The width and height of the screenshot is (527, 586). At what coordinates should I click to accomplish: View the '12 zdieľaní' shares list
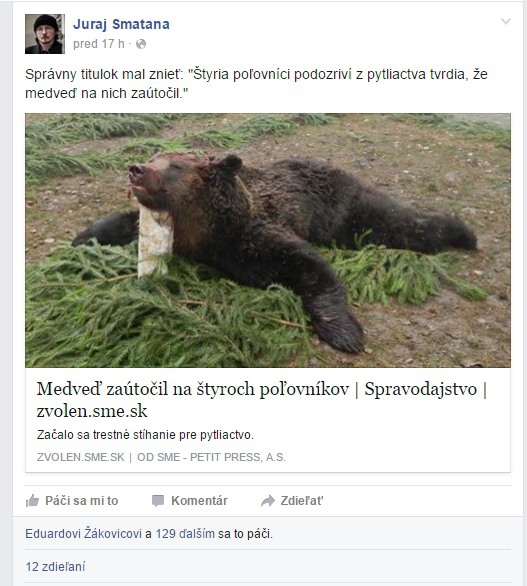click(55, 567)
